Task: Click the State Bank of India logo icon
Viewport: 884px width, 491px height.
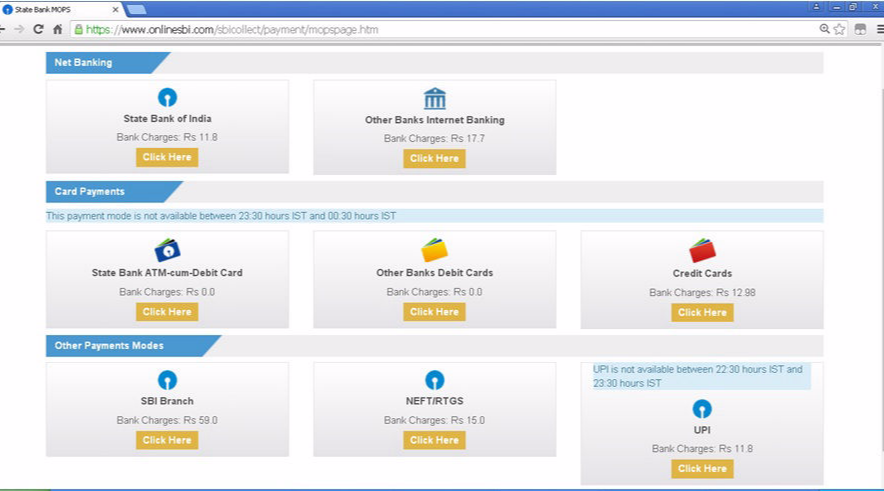Action: pos(167,98)
